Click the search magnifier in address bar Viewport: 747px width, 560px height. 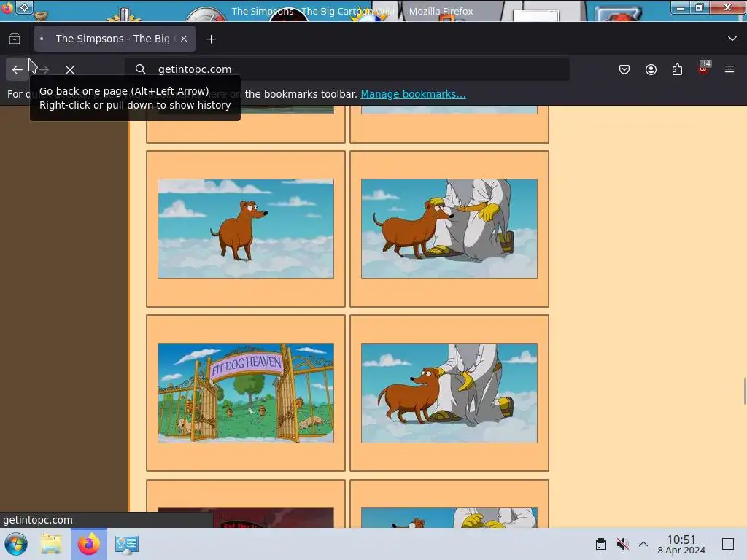(x=141, y=69)
